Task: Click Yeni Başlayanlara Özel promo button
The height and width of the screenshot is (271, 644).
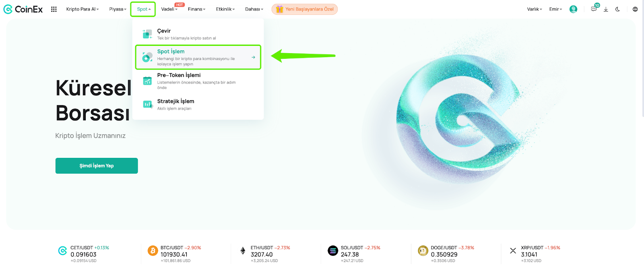Action: pos(305,9)
